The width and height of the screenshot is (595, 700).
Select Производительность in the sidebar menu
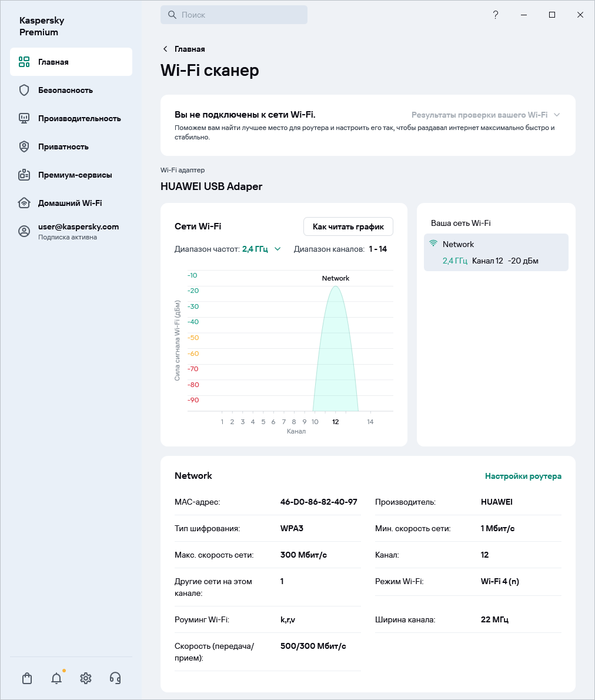pos(71,118)
